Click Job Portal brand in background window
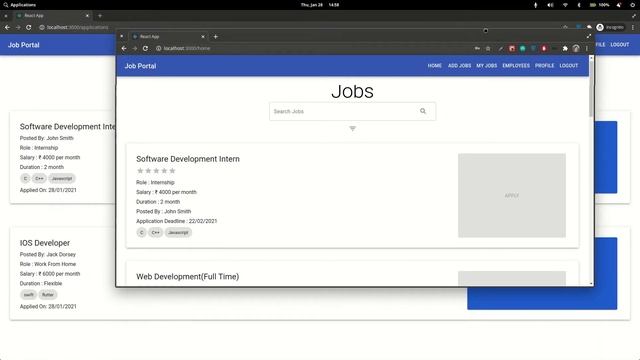 (x=24, y=45)
